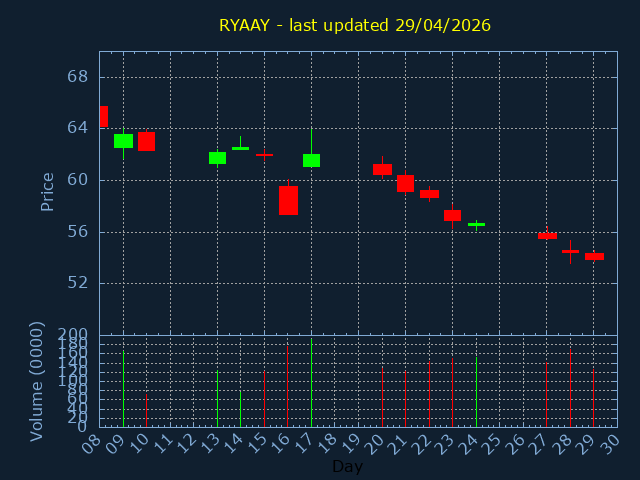This screenshot has width=640, height=480.
Task: Click the 200 volume axis label
Action: tap(73, 335)
